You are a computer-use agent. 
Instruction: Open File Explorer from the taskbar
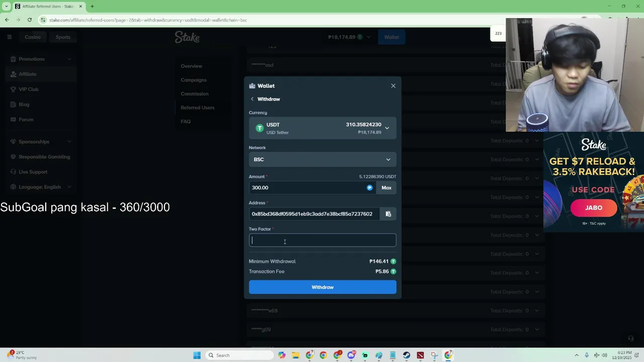(x=296, y=355)
